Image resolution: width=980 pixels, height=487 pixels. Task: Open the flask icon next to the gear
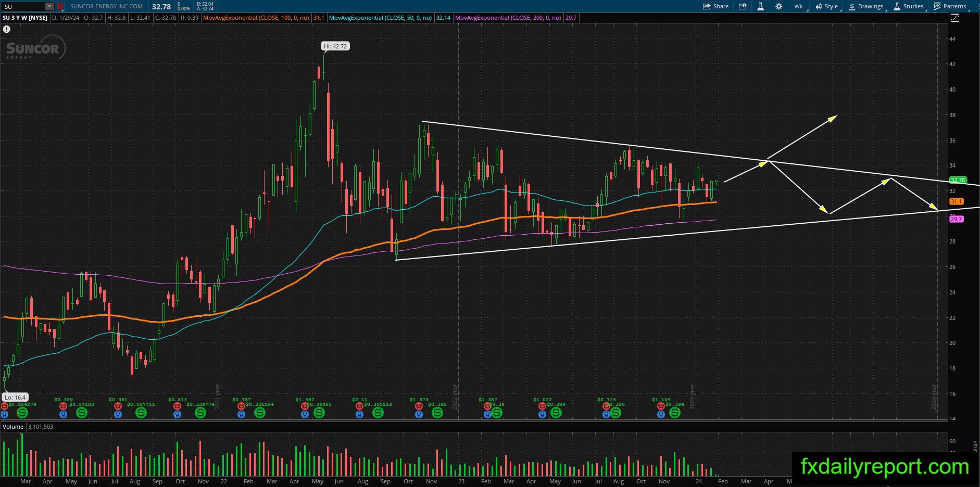pyautogui.click(x=760, y=6)
